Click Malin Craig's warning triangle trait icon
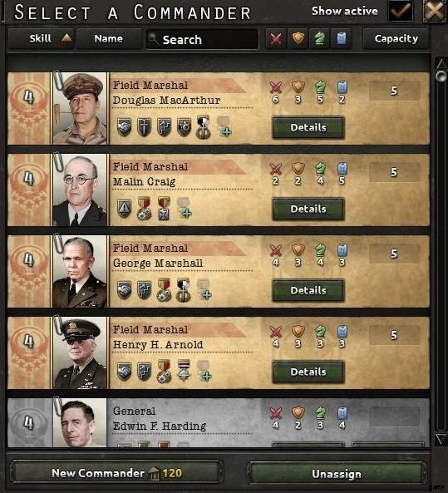The image size is (448, 493). tap(124, 208)
